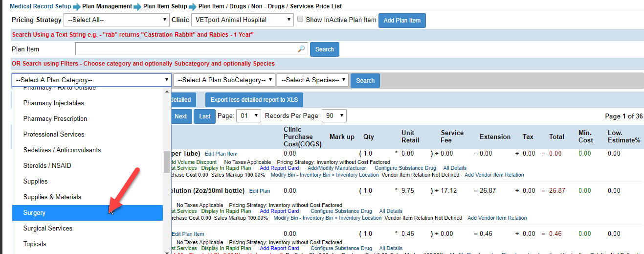Image resolution: width=644 pixels, height=254 pixels.
Task: Choose Topicals from the category list
Action: (x=88, y=244)
